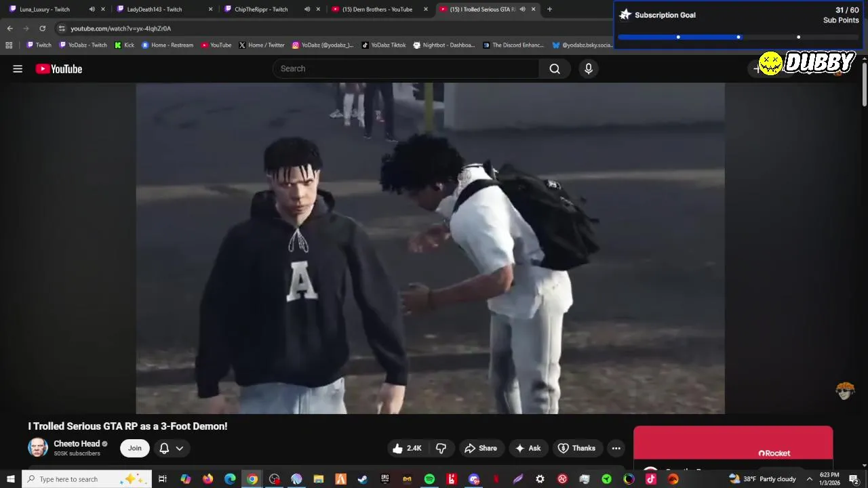Open YoDabz - Twitch bookmark

pyautogui.click(x=83, y=45)
